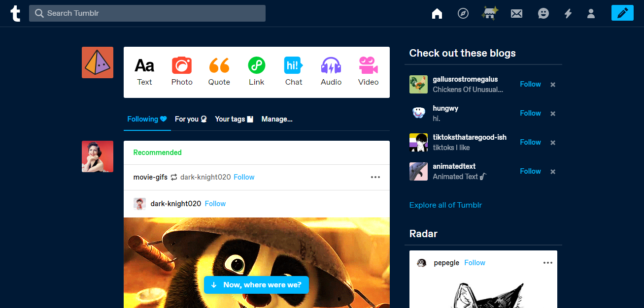Create a new Video post
Screen dimensions: 644x308
point(369,72)
